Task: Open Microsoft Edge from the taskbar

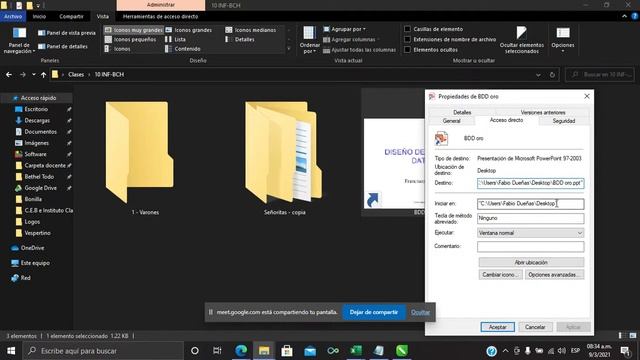Action: click(241, 351)
